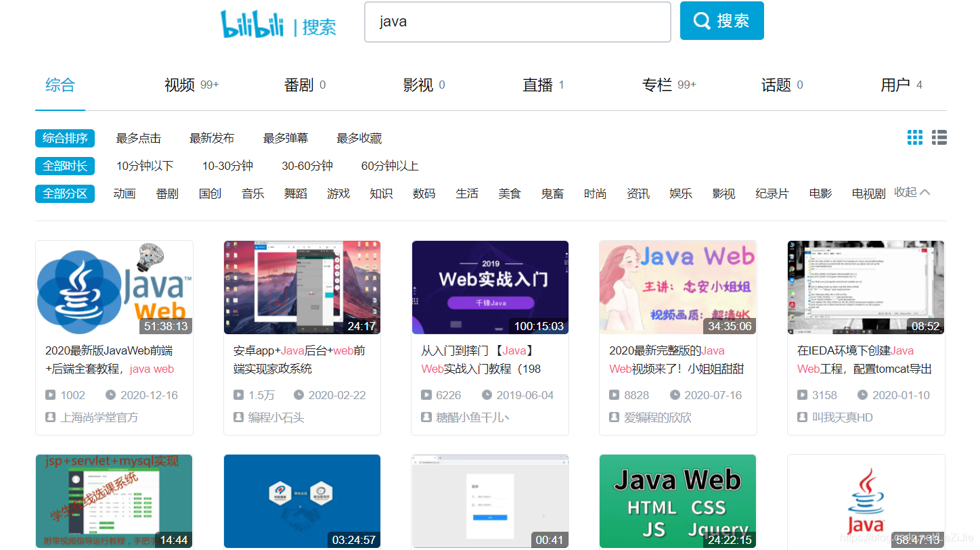Screen dimensions: 980x550
Task: Open thumbnail of 24:17 video
Action: [302, 288]
